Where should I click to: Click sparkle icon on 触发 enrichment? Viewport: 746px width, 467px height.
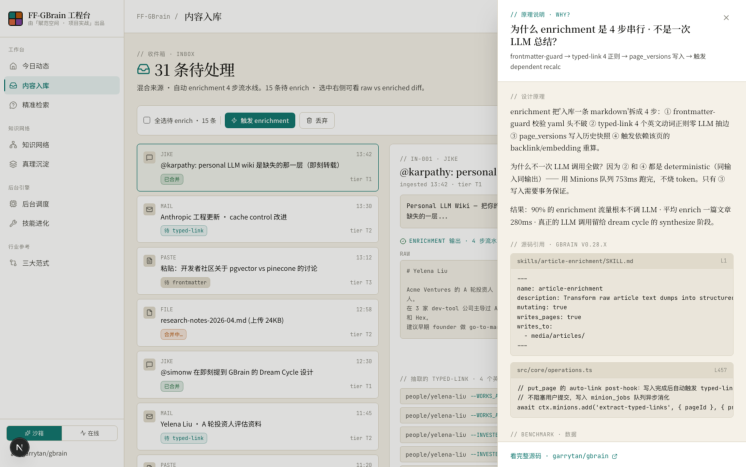(x=234, y=121)
